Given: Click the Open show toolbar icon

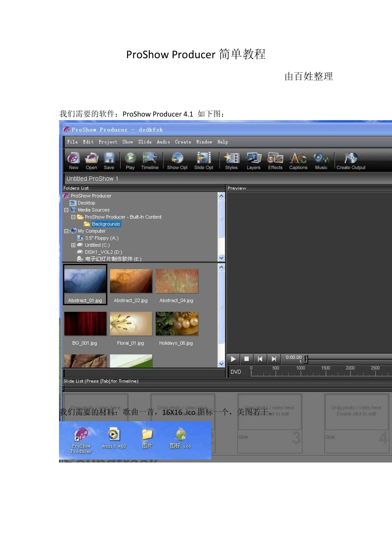Looking at the screenshot, I should [91, 161].
